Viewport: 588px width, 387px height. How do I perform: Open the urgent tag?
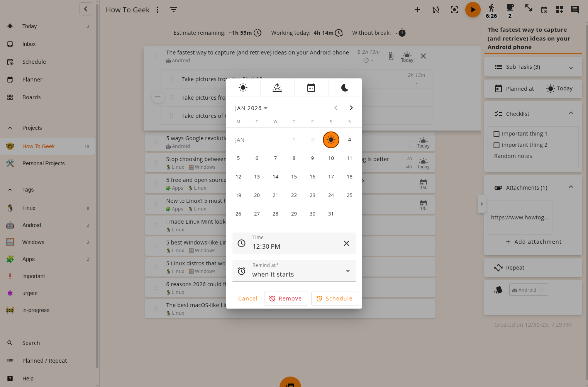[x=48, y=293]
